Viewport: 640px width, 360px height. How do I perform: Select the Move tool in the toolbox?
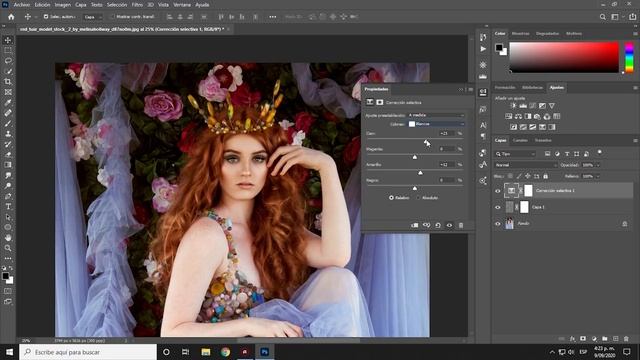(8, 40)
